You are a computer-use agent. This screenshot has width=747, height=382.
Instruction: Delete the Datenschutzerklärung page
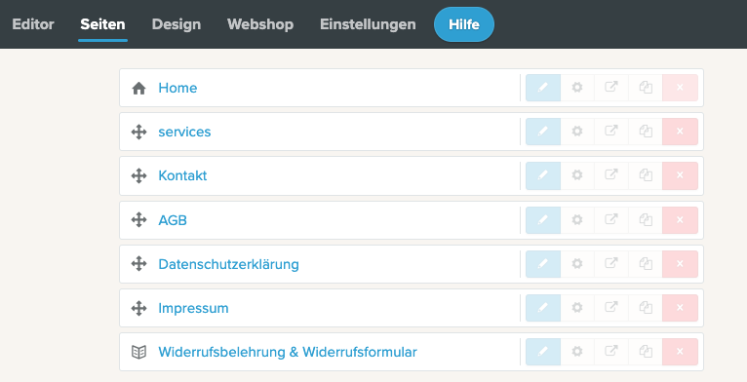pos(680,264)
